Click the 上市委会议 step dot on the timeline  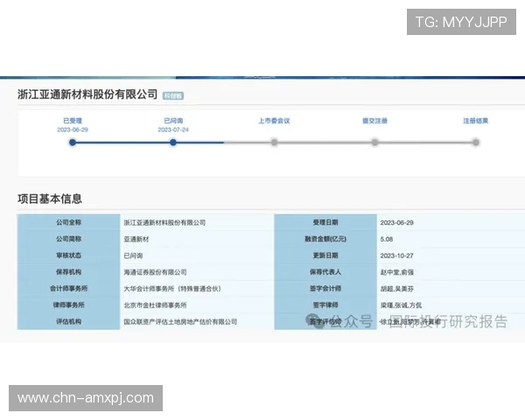click(274, 143)
